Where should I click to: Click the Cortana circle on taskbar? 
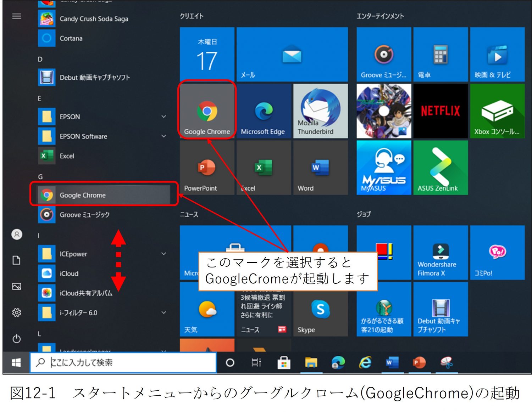230,362
